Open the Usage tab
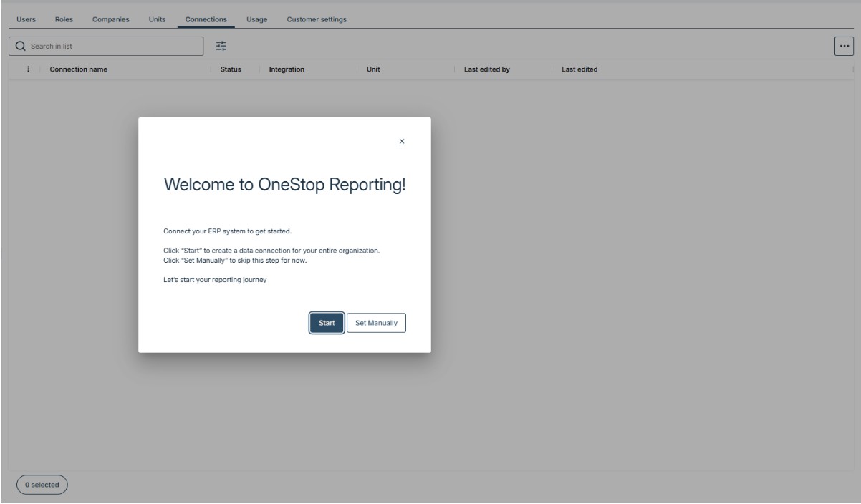This screenshot has height=504, width=861. (256, 19)
